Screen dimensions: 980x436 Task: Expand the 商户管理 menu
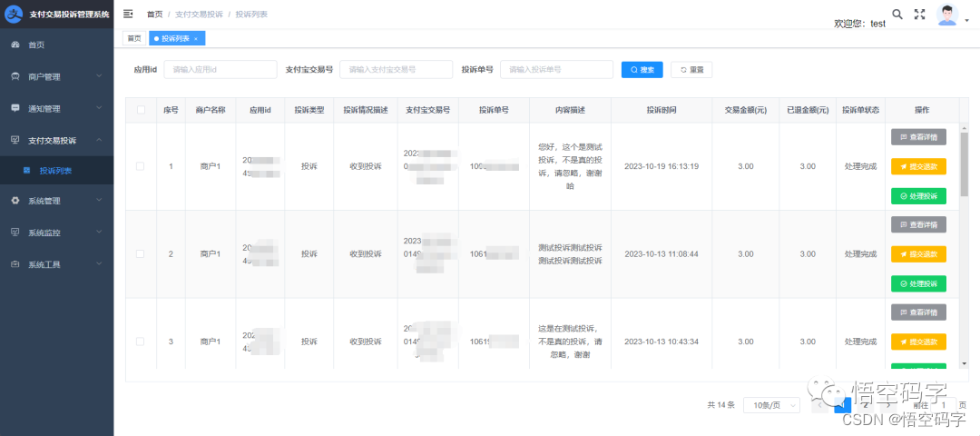(99, 76)
